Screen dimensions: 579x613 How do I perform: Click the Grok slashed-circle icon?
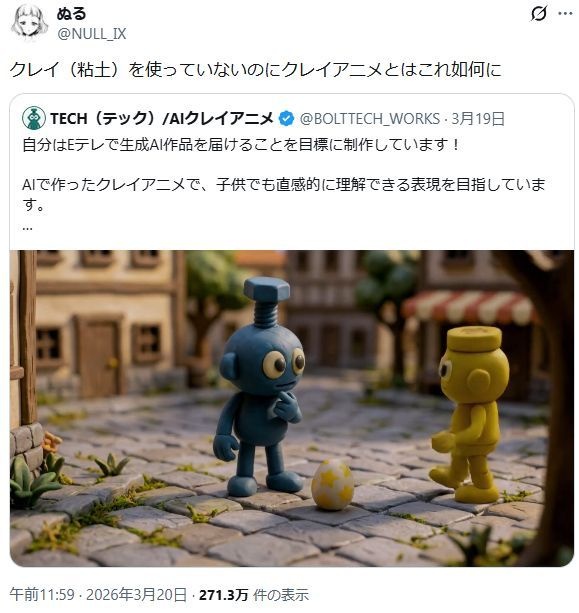click(x=538, y=14)
